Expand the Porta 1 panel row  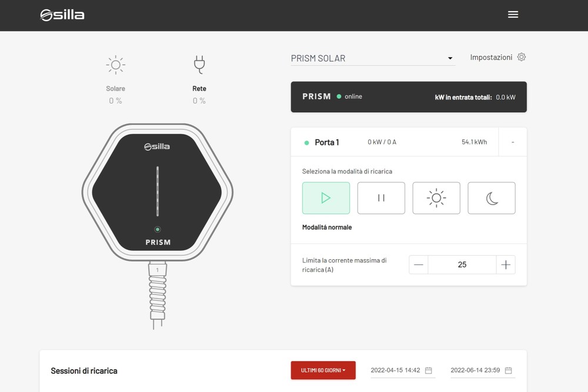click(512, 142)
